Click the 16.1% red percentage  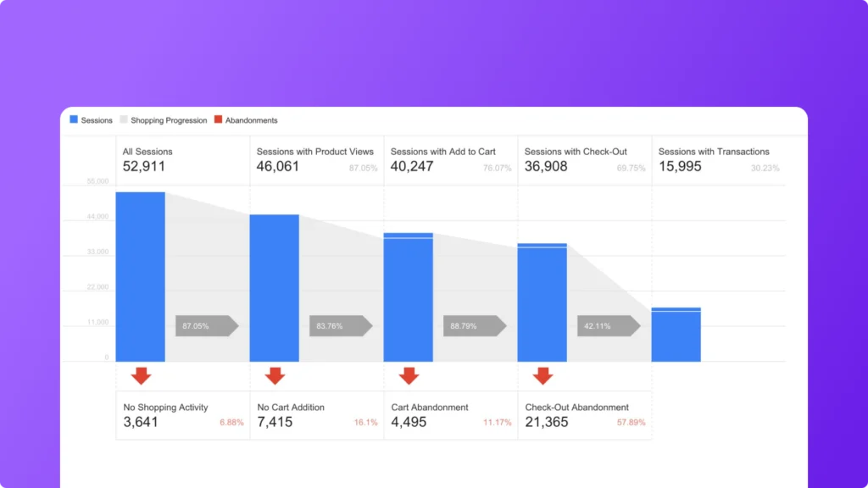(x=366, y=423)
